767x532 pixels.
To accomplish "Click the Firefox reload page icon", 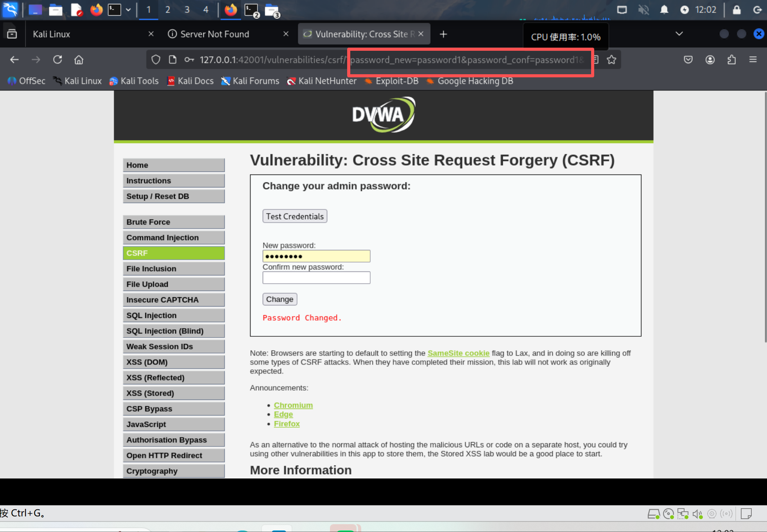I will 57,60.
